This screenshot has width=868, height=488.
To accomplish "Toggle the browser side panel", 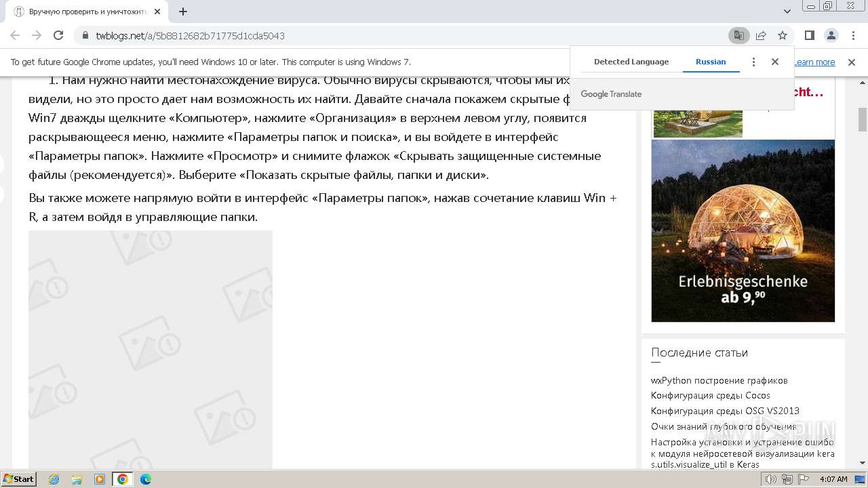I will [x=809, y=35].
